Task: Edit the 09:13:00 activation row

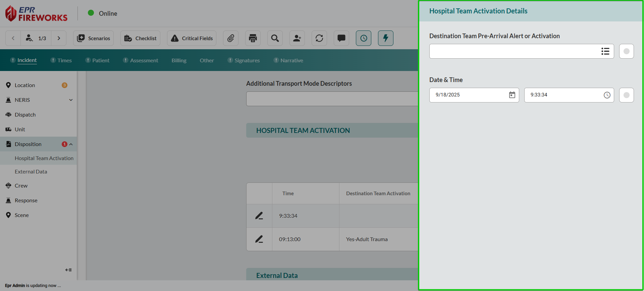Action: click(x=259, y=239)
